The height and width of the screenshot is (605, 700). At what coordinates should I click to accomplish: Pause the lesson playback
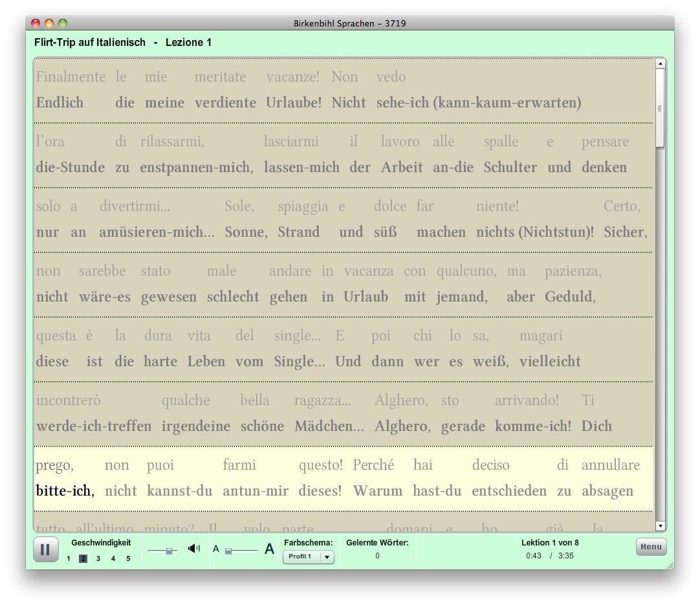(45, 549)
